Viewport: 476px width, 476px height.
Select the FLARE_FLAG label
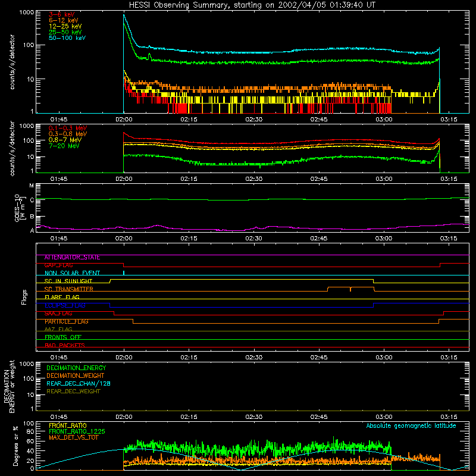coord(62,297)
